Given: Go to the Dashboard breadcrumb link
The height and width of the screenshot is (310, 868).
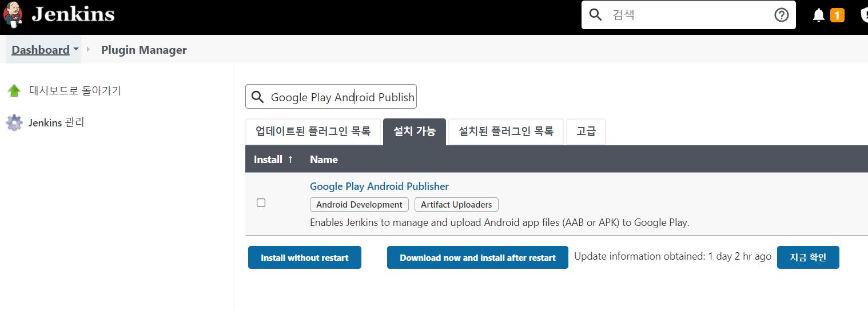Looking at the screenshot, I should (41, 50).
